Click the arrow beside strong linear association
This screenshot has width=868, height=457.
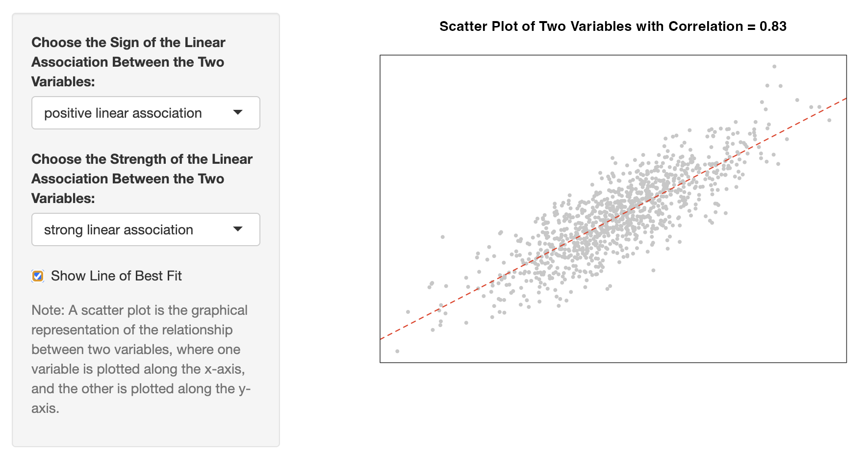tap(238, 229)
